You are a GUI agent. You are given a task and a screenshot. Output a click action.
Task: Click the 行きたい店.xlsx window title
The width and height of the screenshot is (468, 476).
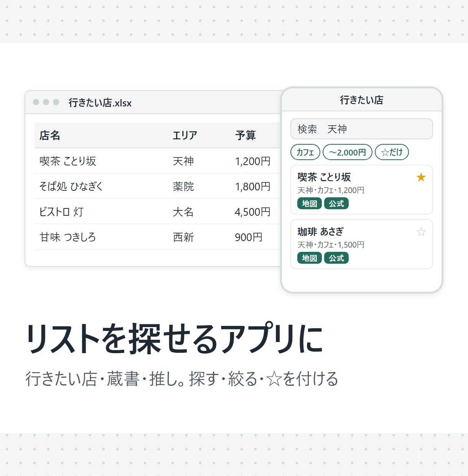pyautogui.click(x=100, y=102)
